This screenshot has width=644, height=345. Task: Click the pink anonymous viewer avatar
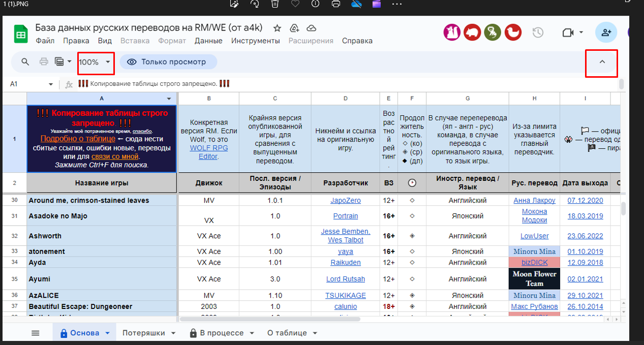(x=452, y=33)
